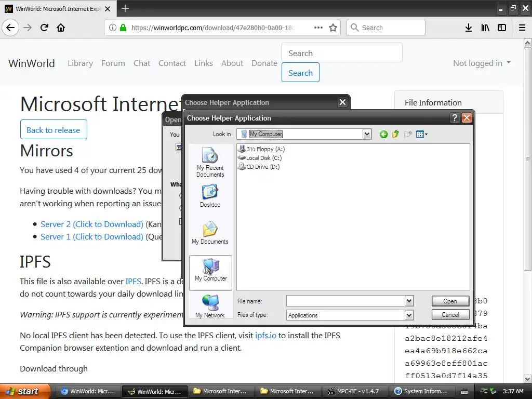Expand the Not logged in dropdown
532x399 pixels.
click(482, 63)
